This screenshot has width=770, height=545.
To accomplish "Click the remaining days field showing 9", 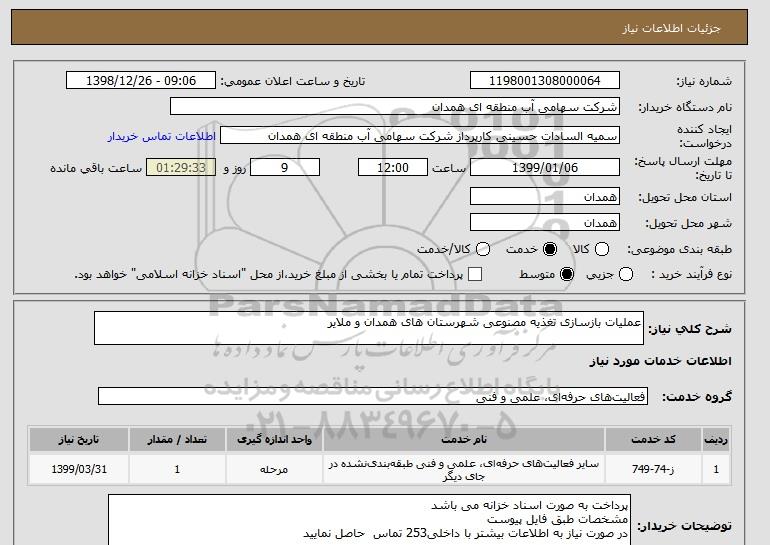I will (x=285, y=167).
